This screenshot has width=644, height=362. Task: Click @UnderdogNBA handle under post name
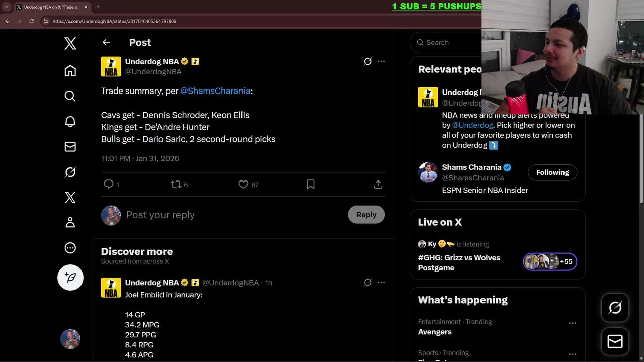pos(153,72)
